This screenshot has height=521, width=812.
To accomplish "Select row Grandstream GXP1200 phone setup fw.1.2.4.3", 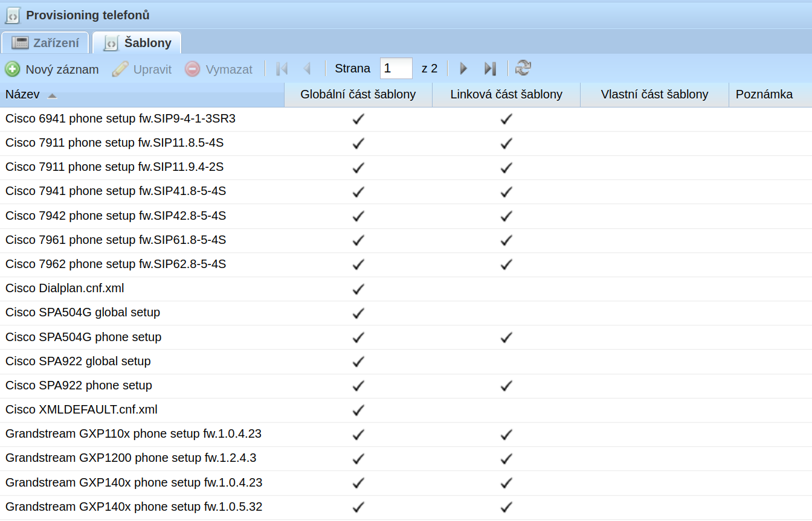I will (x=406, y=459).
